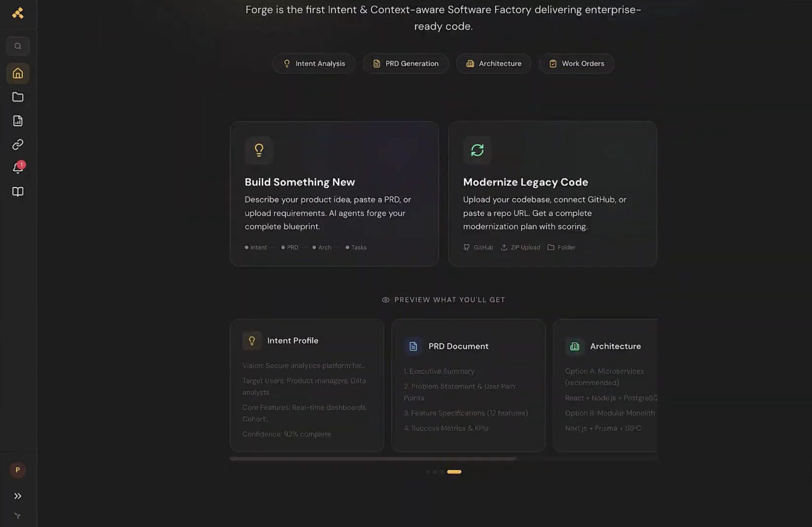Screen dimensions: 812x527
Task: Open the Work Orders section
Action: tap(576, 63)
